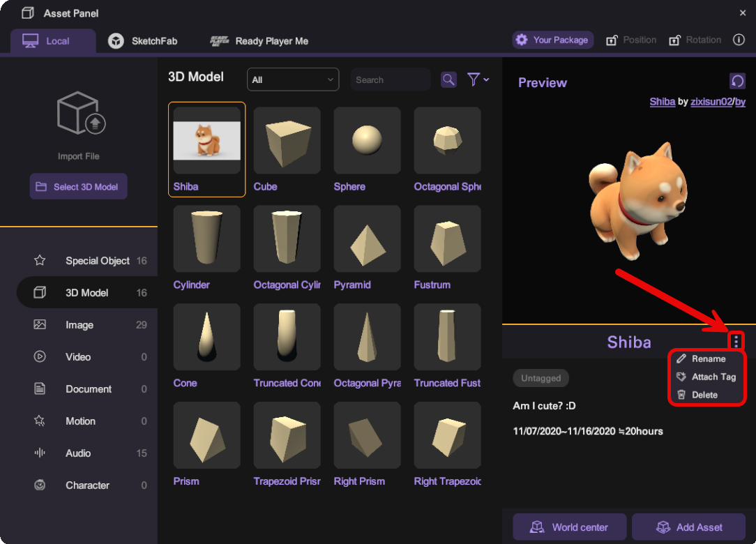756x544 pixels.
Task: Select Rename from the context menu
Action: (708, 358)
